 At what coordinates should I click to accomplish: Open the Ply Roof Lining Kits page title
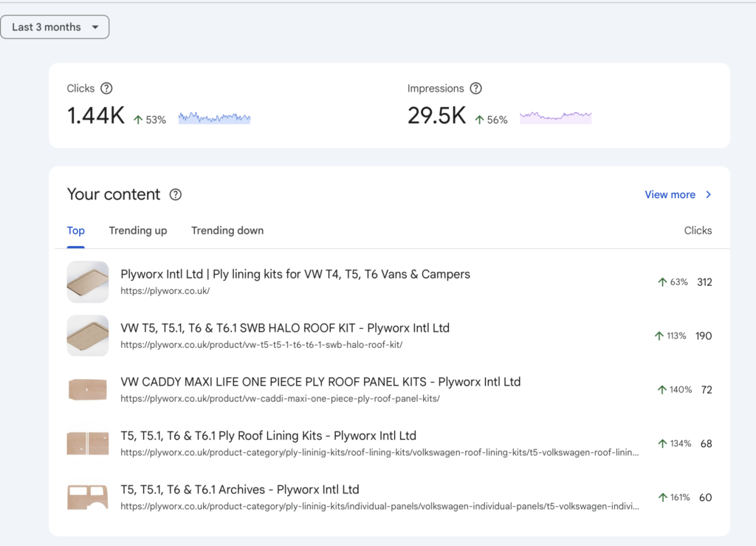pyautogui.click(x=268, y=436)
